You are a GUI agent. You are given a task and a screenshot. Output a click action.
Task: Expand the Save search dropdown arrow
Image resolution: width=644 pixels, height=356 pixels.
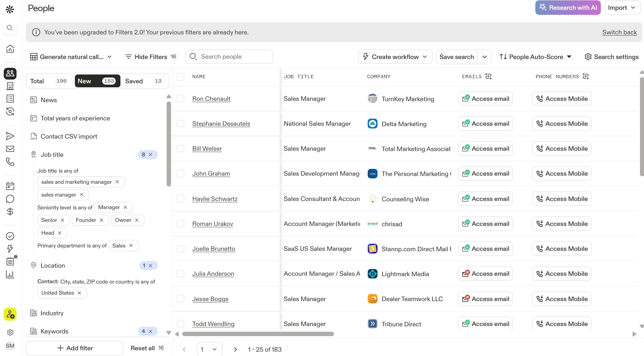pos(484,57)
